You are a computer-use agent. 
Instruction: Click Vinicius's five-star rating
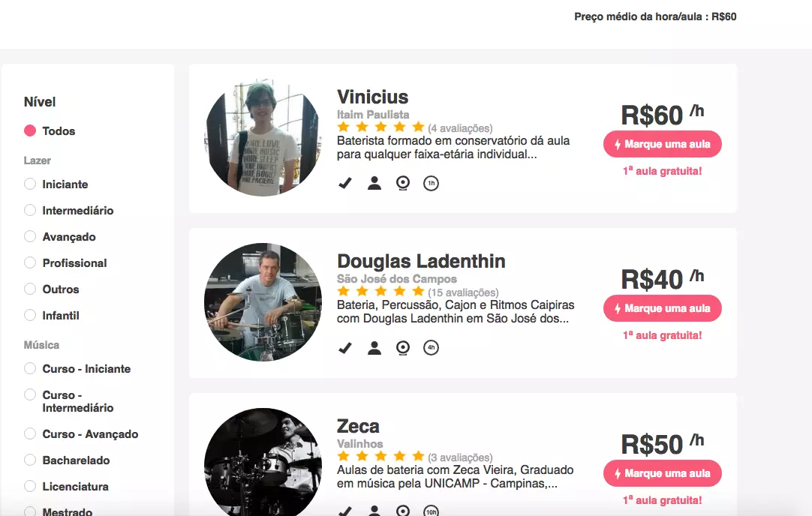(x=380, y=127)
